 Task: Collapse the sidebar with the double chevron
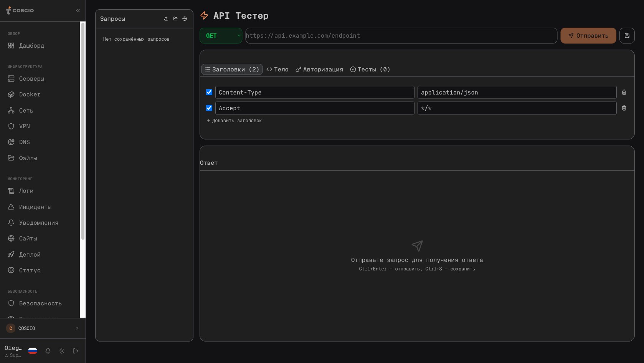coord(78,11)
